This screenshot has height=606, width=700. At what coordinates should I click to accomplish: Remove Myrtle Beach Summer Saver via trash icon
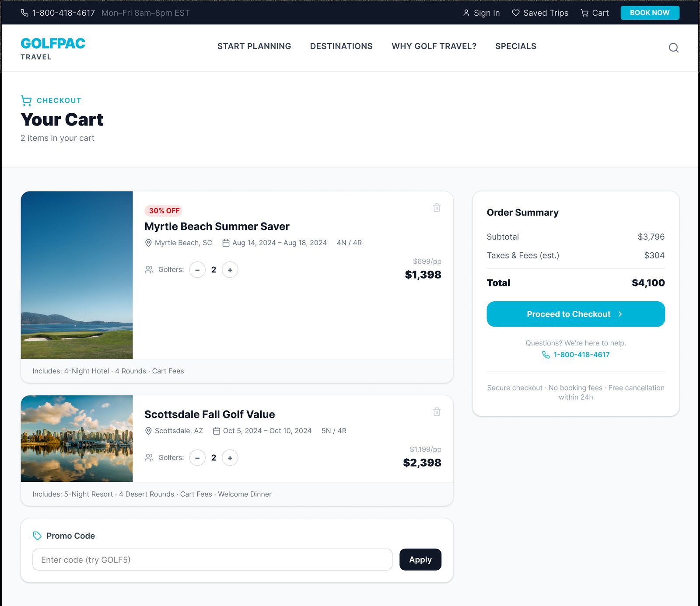(437, 208)
